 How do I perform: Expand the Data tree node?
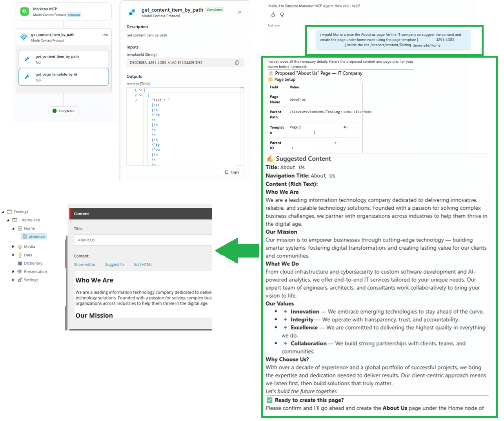(13, 255)
